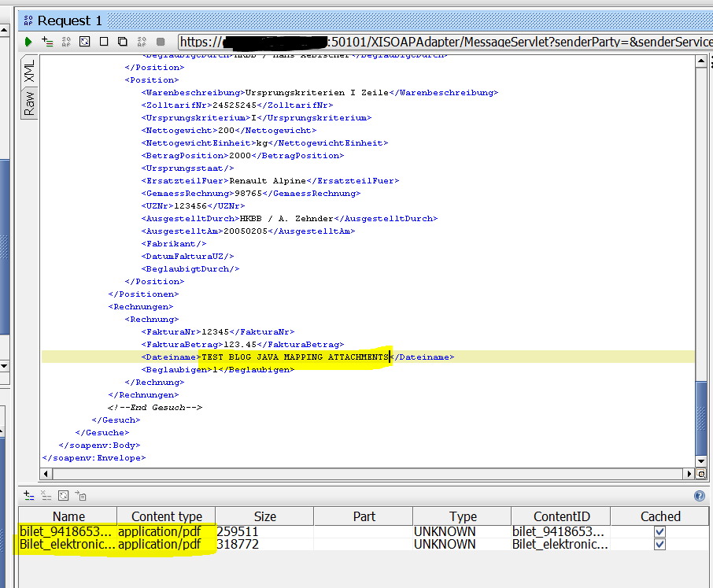Switch to the XML view tab
This screenshot has height=588, width=713.
tap(29, 72)
